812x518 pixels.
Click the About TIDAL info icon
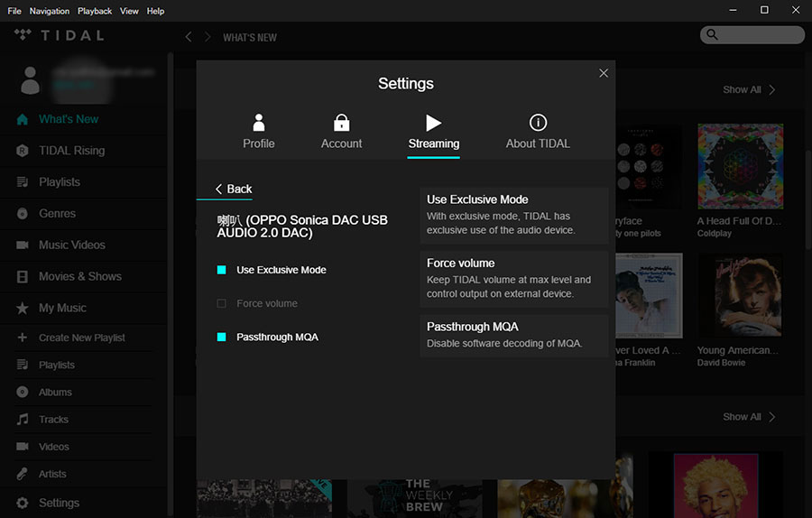pos(538,123)
